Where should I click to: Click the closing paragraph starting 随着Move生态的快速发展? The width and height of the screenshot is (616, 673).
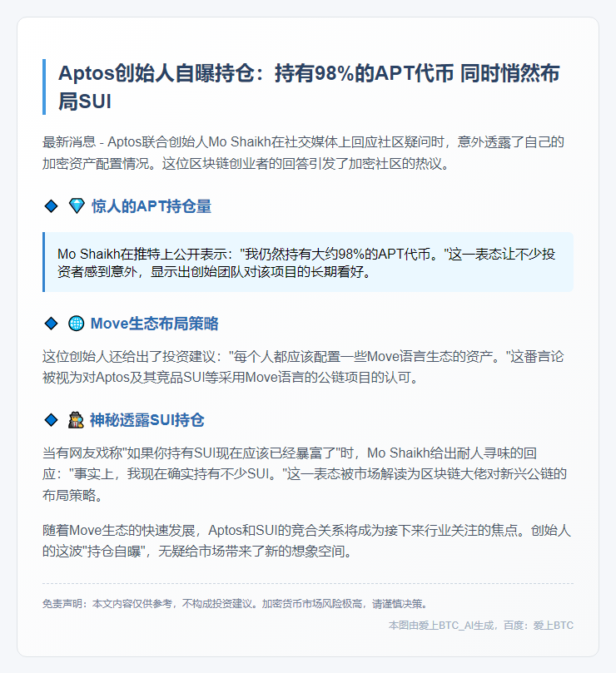pyautogui.click(x=306, y=541)
